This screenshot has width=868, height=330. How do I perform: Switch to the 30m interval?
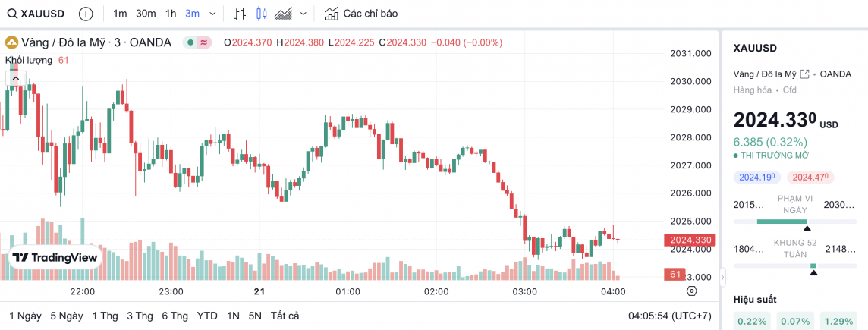click(x=146, y=14)
